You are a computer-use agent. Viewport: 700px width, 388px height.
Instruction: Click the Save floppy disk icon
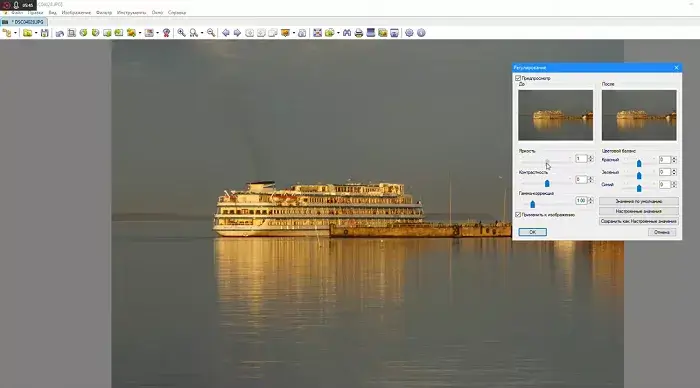[45, 33]
